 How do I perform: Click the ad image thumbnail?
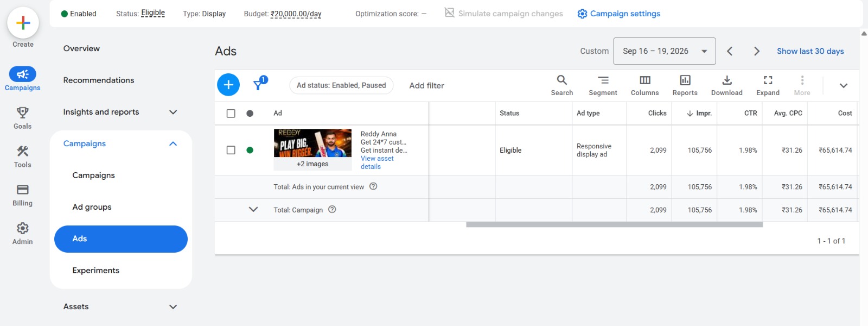pos(312,143)
